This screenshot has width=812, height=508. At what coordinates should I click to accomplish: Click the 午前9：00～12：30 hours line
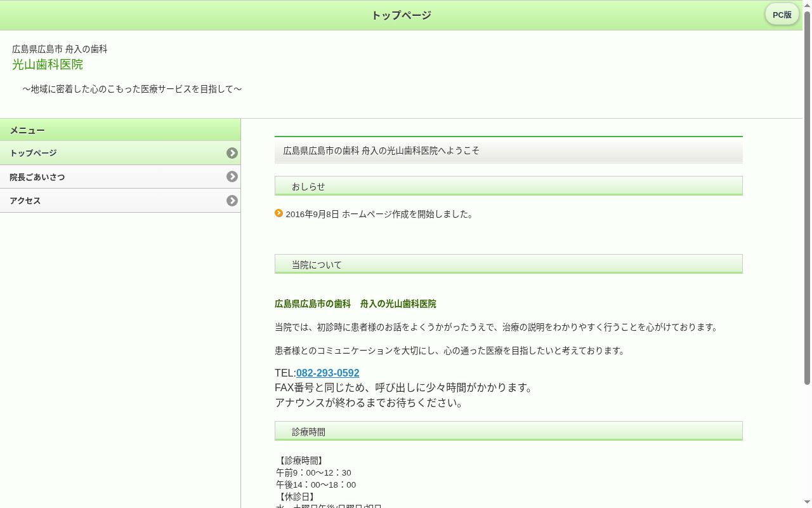tap(313, 472)
